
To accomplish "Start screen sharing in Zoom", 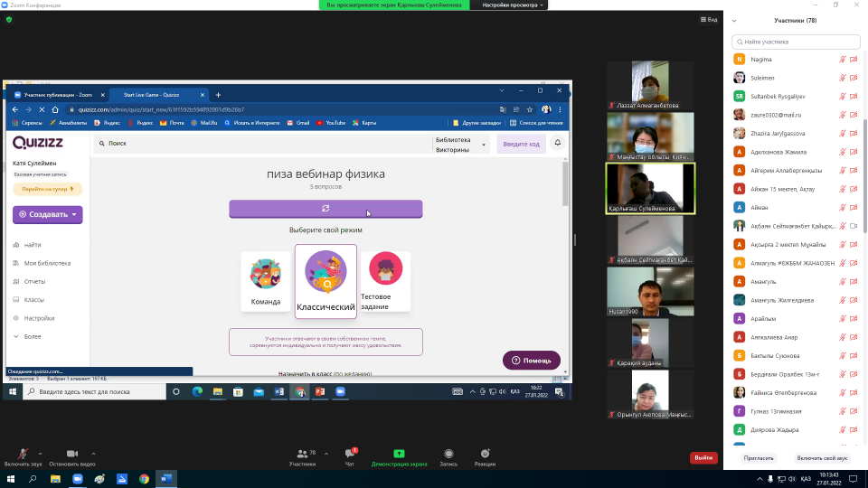I will pyautogui.click(x=399, y=457).
